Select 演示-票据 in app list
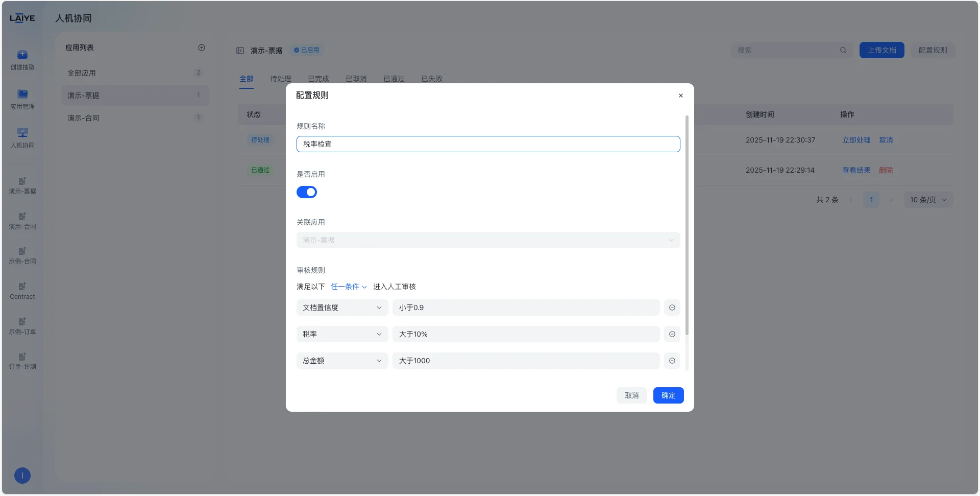The image size is (980, 496). (135, 96)
